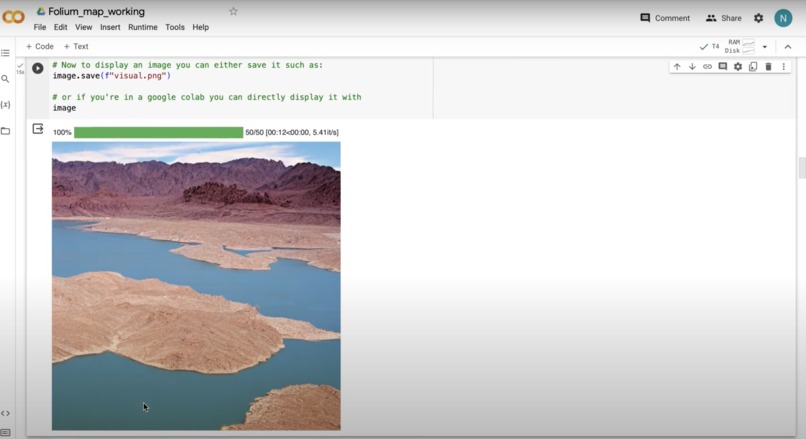Viewport: 806px width, 439px height.
Task: Move cell down with arrow icon
Action: point(692,66)
